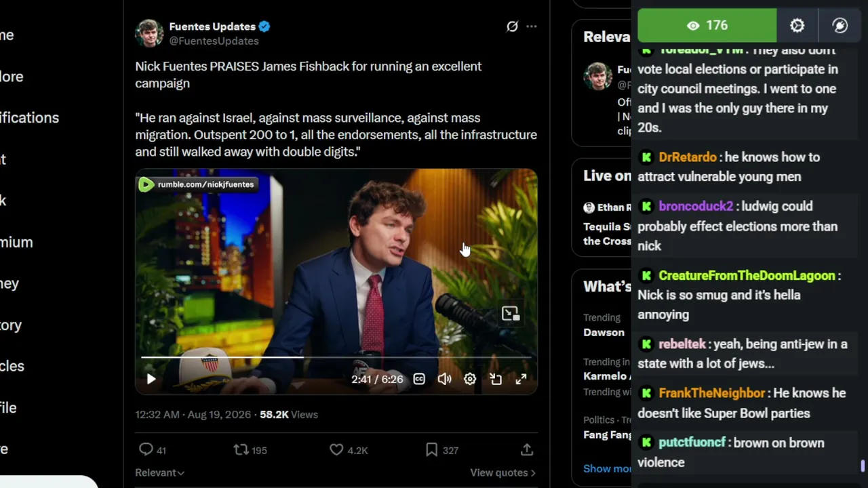Play the Nick Fuentes video
This screenshot has width=868, height=488.
pyautogui.click(x=151, y=379)
